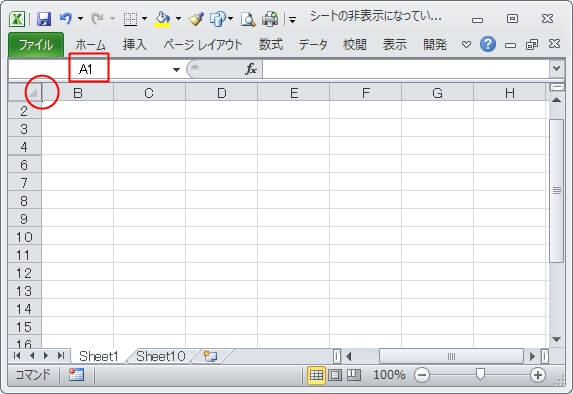
Task: Click the Print Preview magnifier icon
Action: pos(248,19)
